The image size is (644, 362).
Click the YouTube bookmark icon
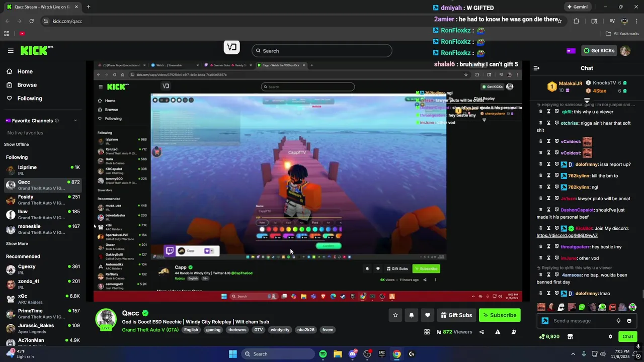pyautogui.click(x=22, y=34)
